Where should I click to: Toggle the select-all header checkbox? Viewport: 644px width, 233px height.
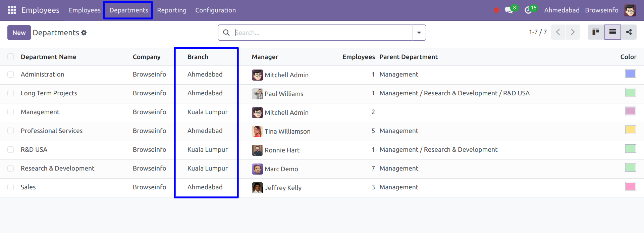pos(11,57)
